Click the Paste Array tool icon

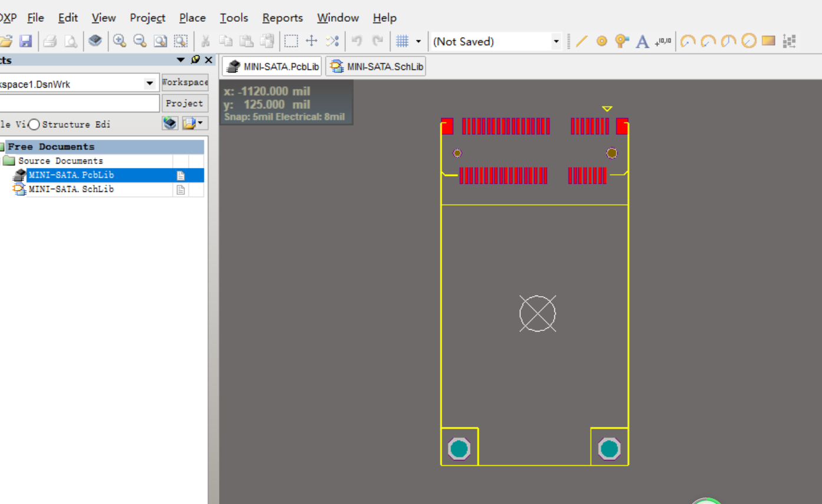789,41
